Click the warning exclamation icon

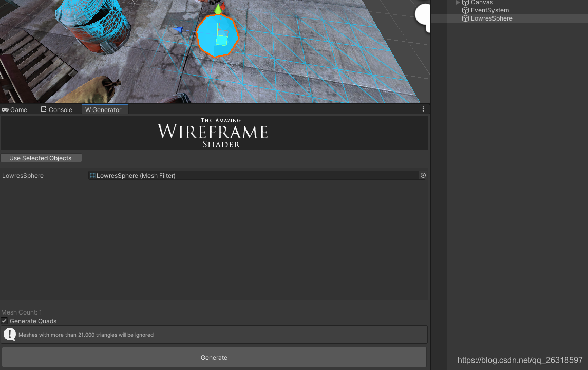[9, 335]
